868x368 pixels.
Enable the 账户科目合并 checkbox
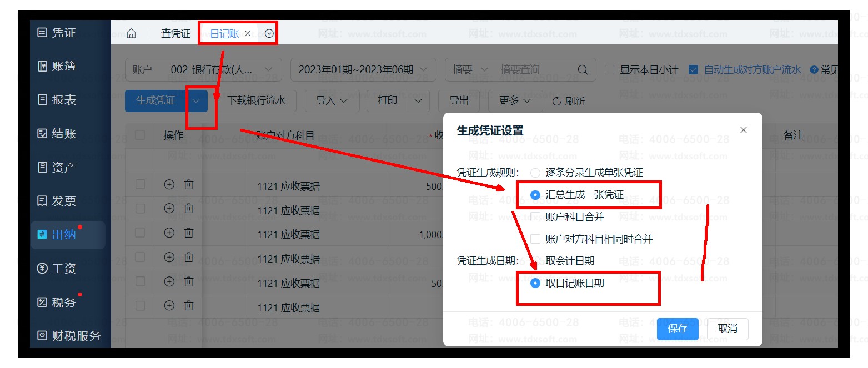pos(535,217)
